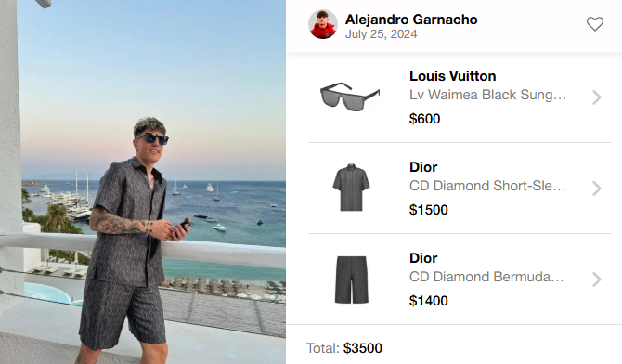Click the Louis Vuitton brand name
The height and width of the screenshot is (364, 622).
tap(453, 76)
